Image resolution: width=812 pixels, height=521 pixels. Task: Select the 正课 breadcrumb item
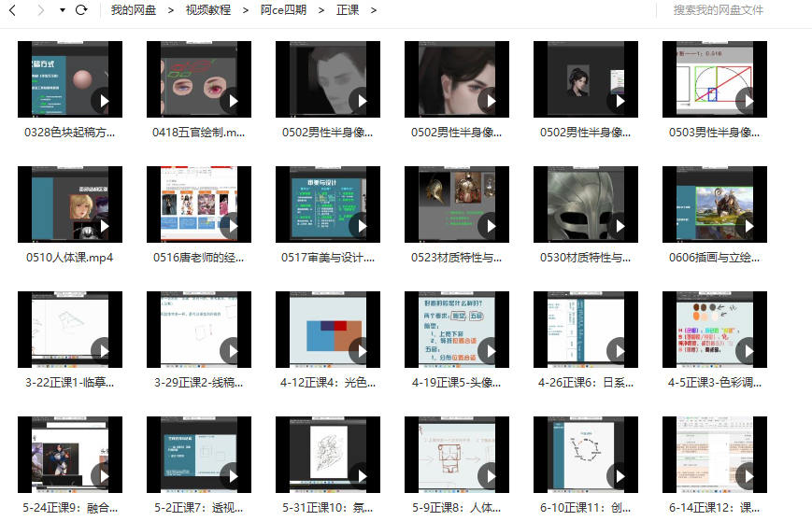pos(348,10)
